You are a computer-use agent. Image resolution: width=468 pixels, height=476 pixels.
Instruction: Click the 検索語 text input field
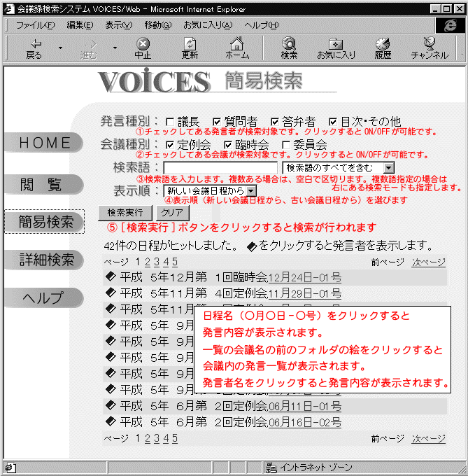(x=220, y=168)
